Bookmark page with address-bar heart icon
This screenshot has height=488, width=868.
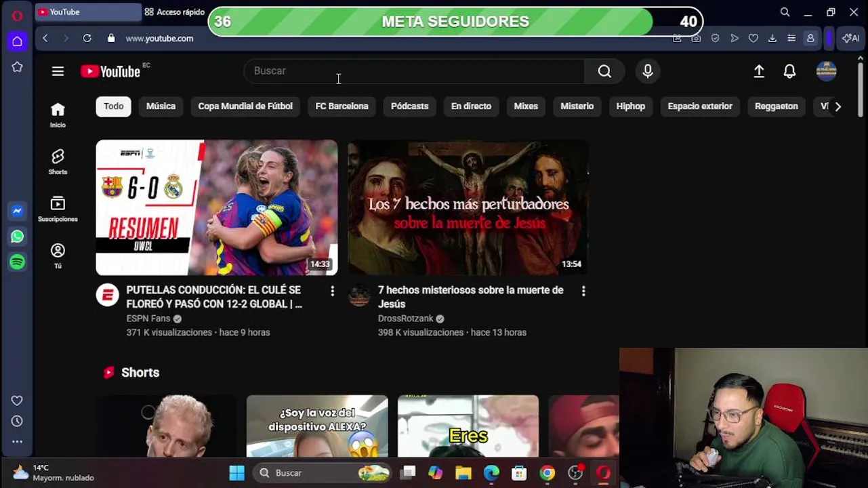tap(753, 39)
